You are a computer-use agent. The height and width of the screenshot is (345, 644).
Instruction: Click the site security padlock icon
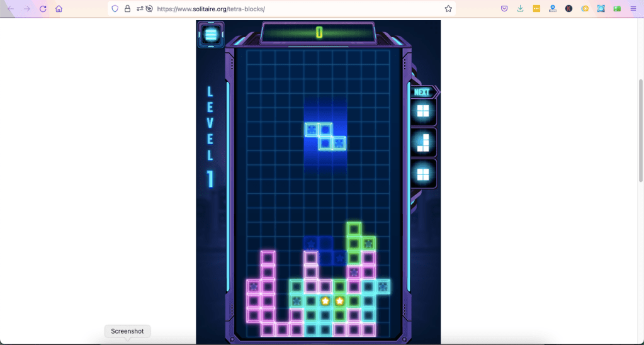128,9
